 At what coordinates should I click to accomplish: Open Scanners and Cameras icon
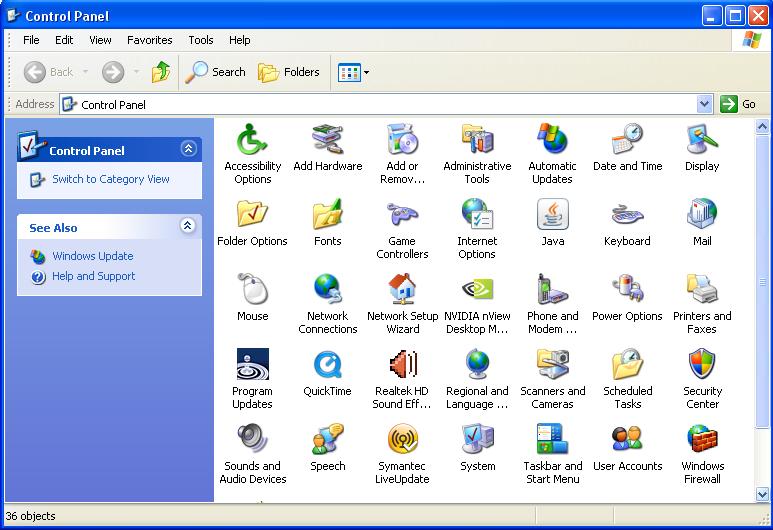point(552,364)
